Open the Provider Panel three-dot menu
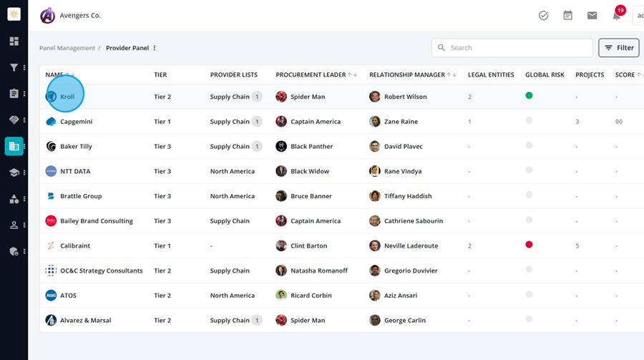Image resolution: width=644 pixels, height=360 pixels. pyautogui.click(x=155, y=48)
